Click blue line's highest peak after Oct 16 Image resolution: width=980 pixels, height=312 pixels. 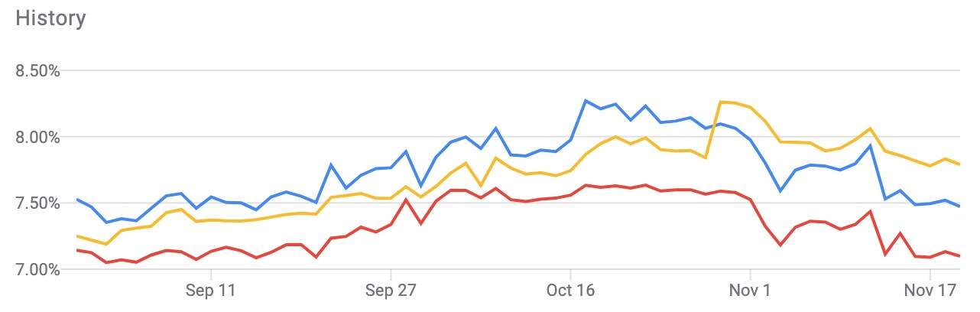(x=586, y=100)
